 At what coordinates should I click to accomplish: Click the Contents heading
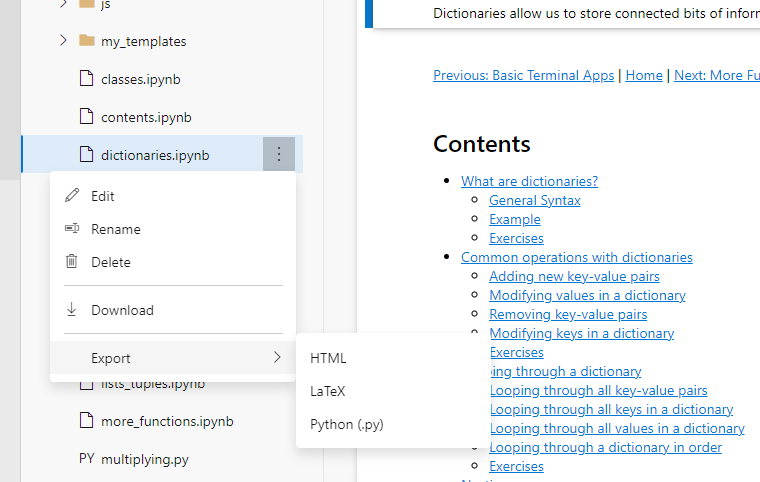coord(482,144)
